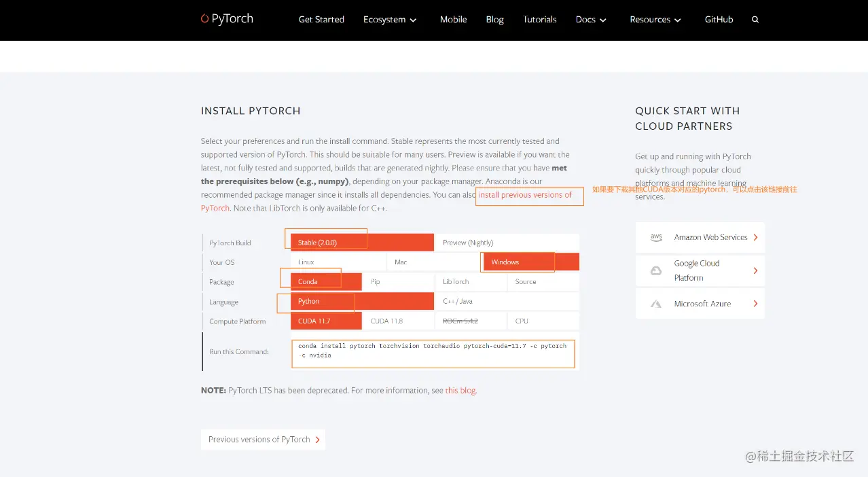Open the Tutorials nav item
This screenshot has height=477, width=868.
click(540, 20)
